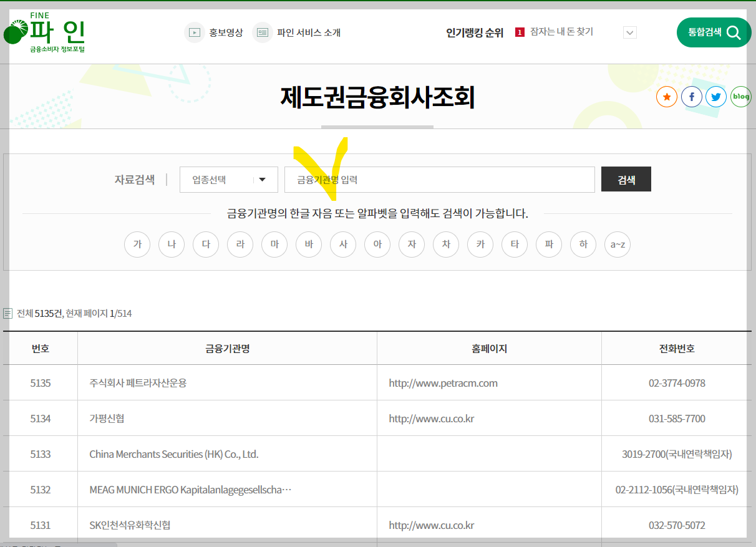Click inside the 금융기관명 입력 field
756x547 pixels.
coord(440,180)
